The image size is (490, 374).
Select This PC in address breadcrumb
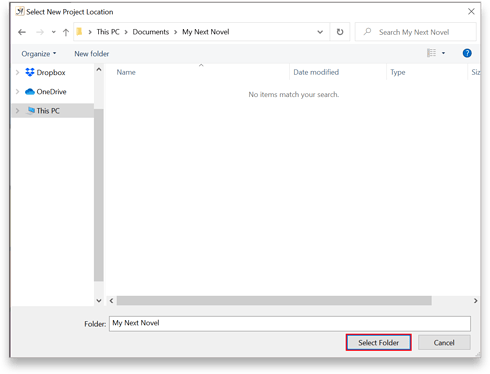tap(108, 32)
